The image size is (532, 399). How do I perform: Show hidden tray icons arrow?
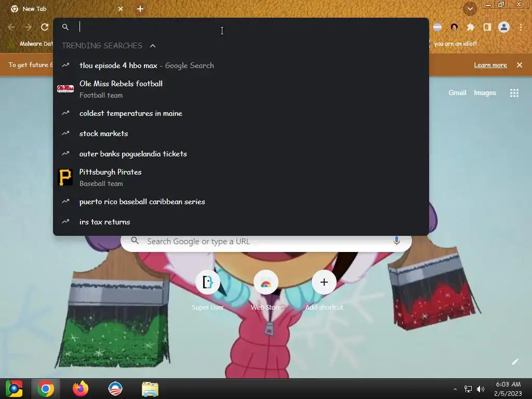(x=455, y=389)
